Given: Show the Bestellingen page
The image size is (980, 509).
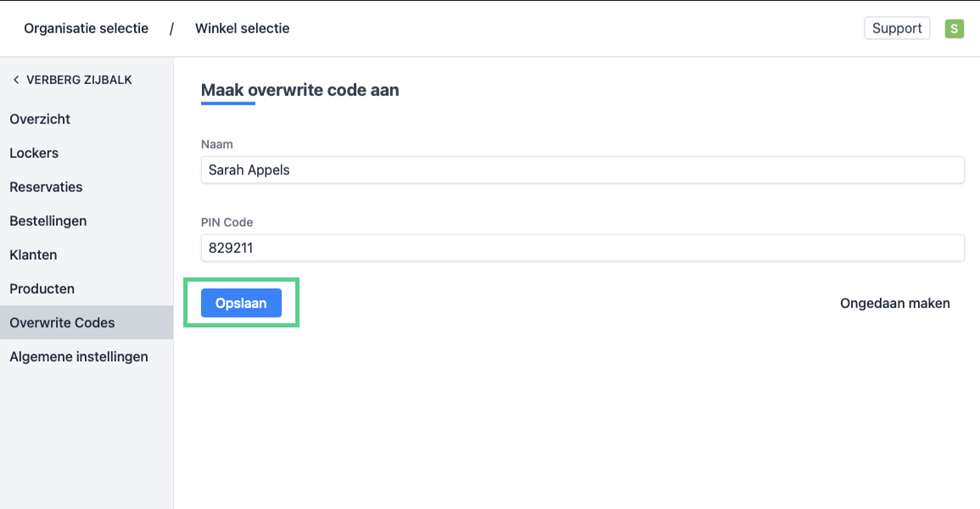Looking at the screenshot, I should click(48, 221).
